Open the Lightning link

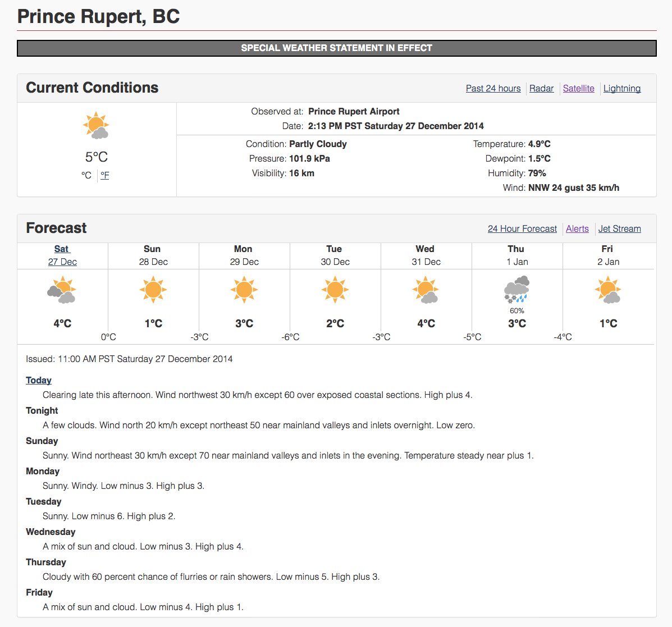[621, 89]
